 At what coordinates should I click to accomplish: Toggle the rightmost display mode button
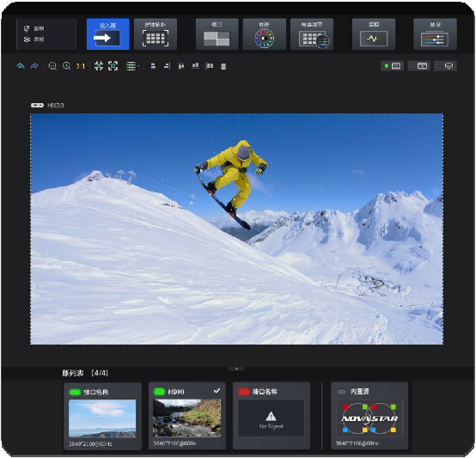(x=445, y=66)
